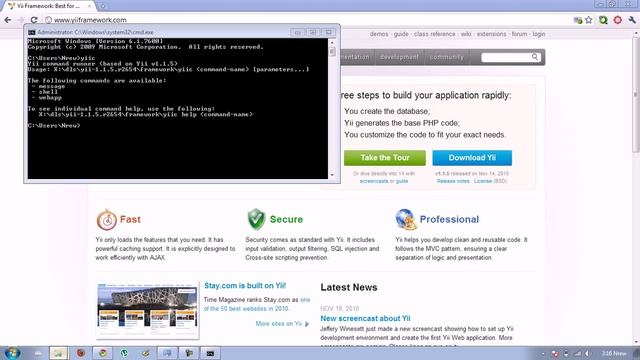This screenshot has width=640, height=360.
Task: Focus the site search input box
Action: click(506, 57)
